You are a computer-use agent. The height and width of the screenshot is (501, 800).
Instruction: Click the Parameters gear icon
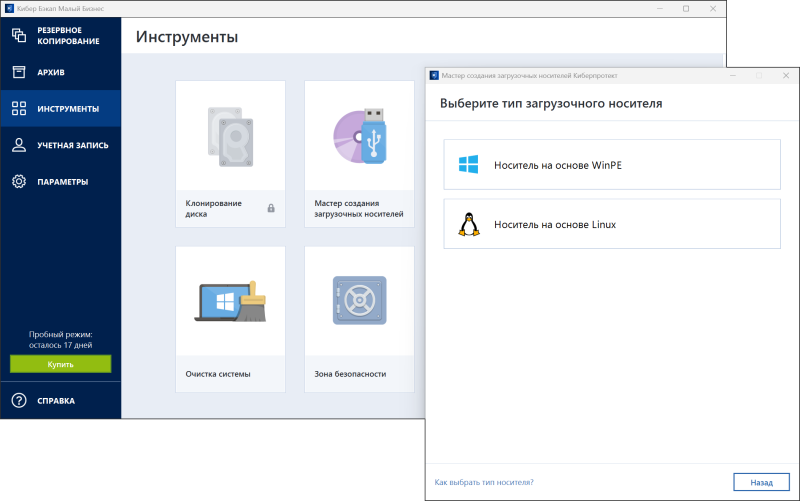tap(18, 182)
